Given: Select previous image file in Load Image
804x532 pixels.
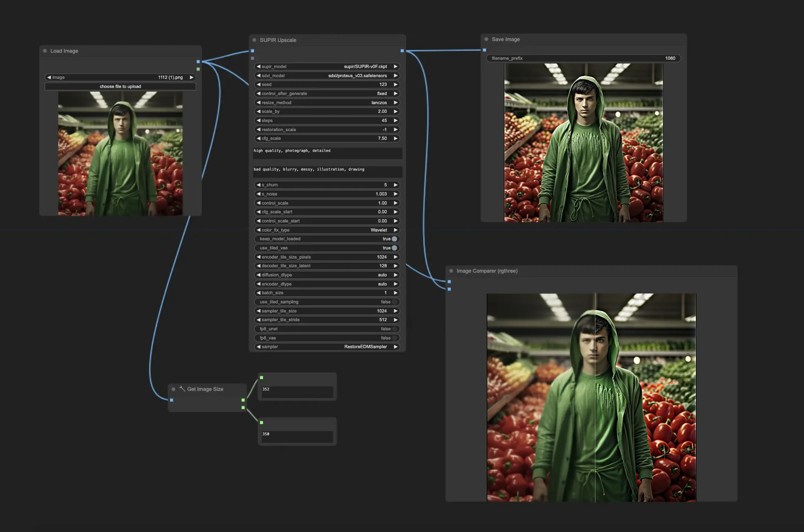Looking at the screenshot, I should click(49, 77).
